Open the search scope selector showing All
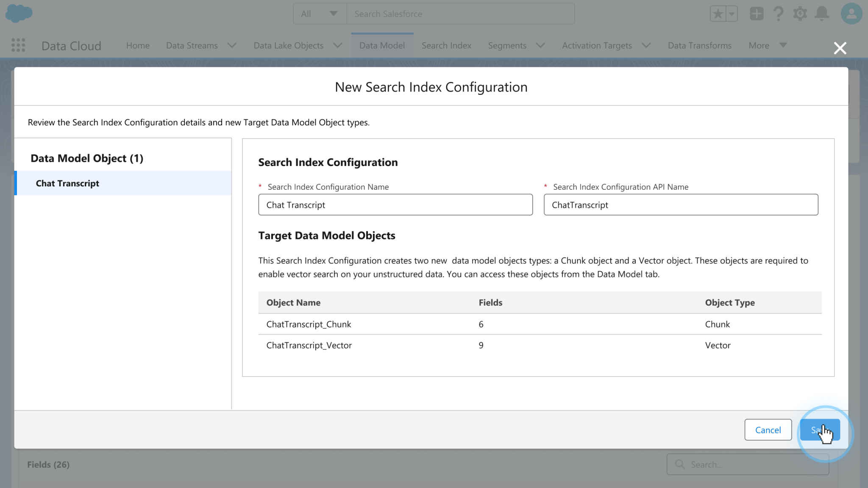This screenshot has width=868, height=488. point(320,14)
